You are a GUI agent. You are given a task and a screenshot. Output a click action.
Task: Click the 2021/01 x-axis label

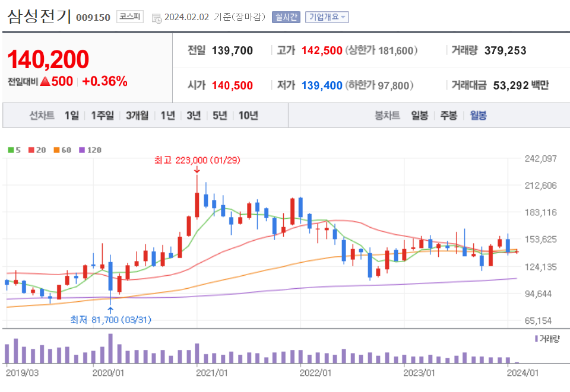coord(212,373)
